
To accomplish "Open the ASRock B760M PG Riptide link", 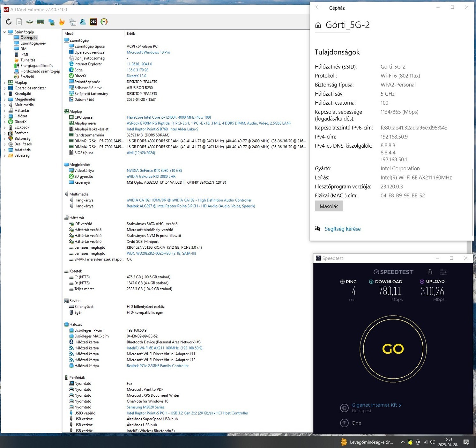I will click(209, 123).
